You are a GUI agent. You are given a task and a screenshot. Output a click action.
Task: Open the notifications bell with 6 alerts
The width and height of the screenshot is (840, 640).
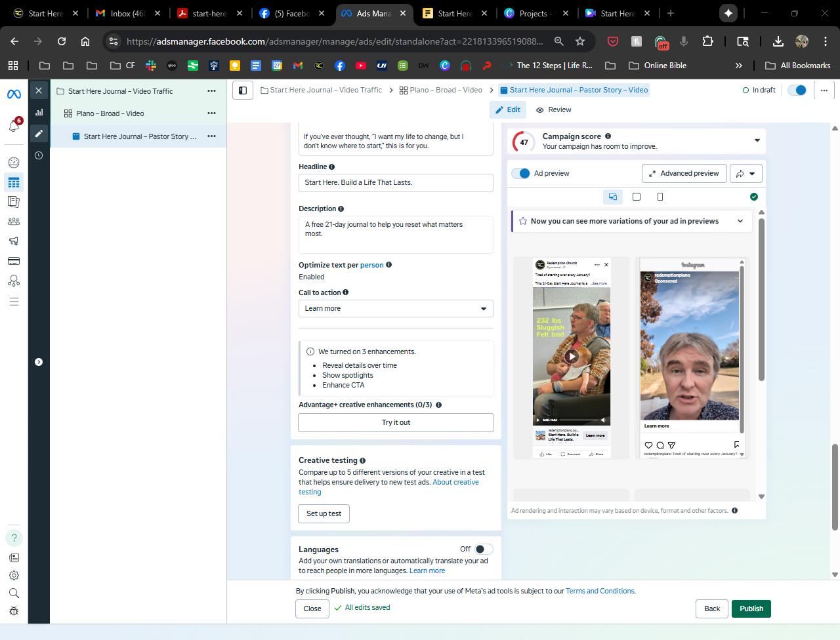14,125
